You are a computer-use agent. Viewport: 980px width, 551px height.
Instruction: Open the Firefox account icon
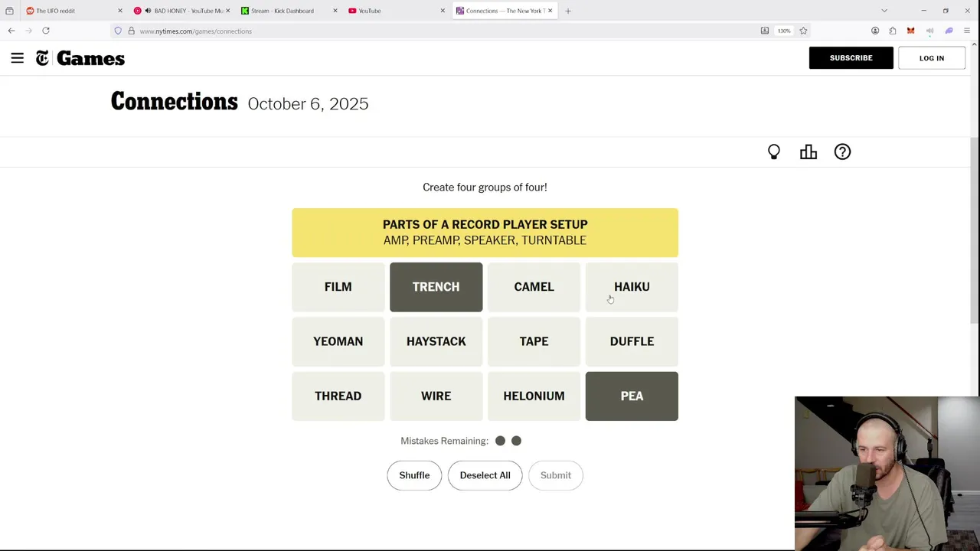tap(875, 31)
